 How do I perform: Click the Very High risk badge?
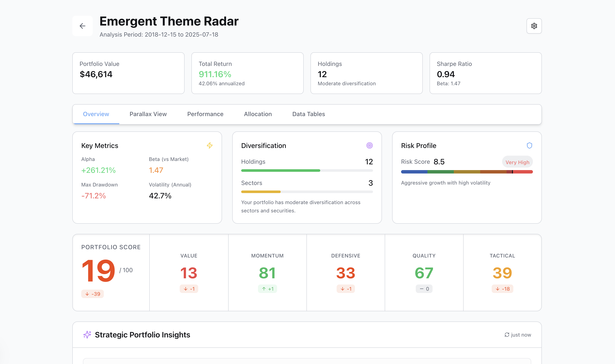(x=517, y=162)
